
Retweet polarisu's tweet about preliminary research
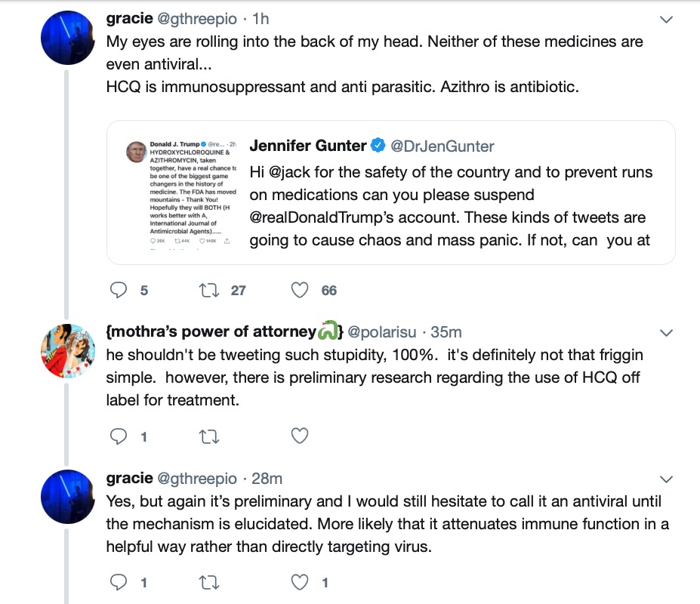[x=208, y=436]
